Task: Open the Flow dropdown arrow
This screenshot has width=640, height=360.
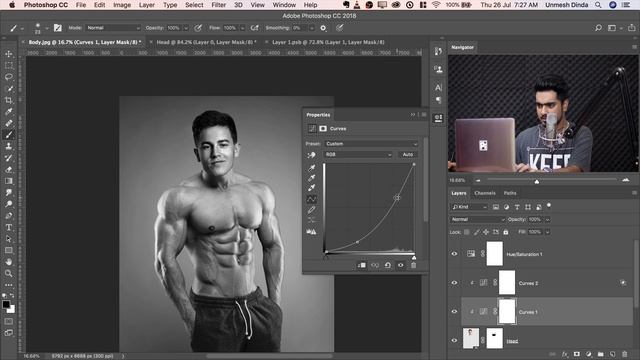Action: click(x=242, y=28)
